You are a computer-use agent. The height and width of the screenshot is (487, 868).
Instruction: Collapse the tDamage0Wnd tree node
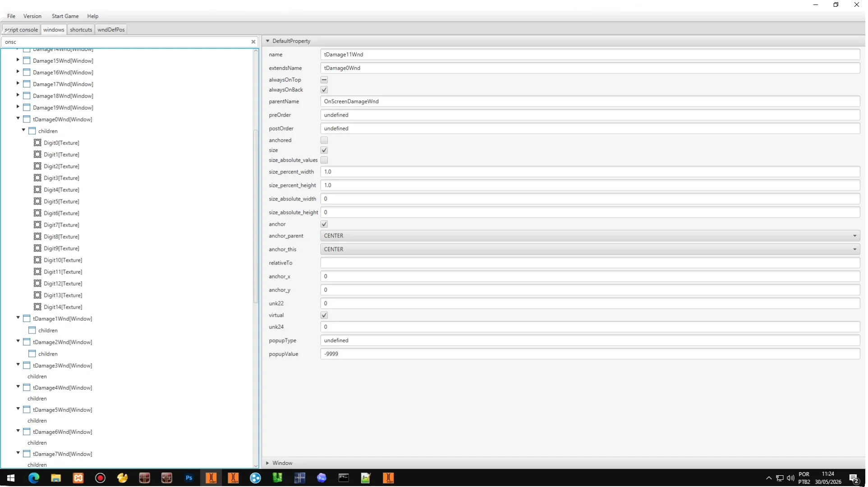click(x=18, y=118)
